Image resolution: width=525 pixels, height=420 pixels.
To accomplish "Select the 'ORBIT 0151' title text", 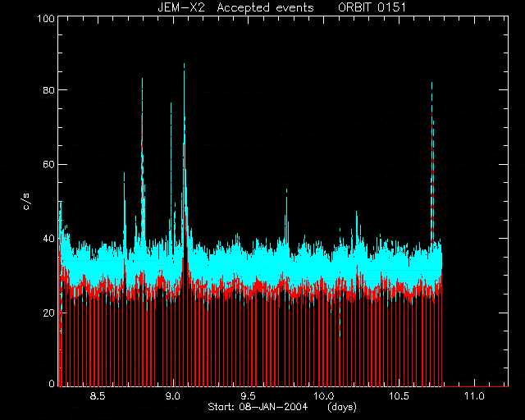I will (x=372, y=7).
